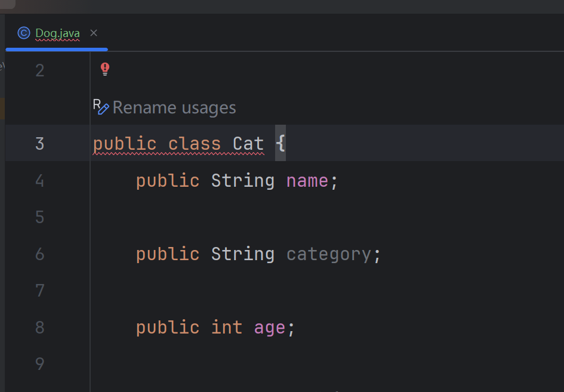564x392 pixels.
Task: Click line number 2 in gutter
Action: coord(40,70)
